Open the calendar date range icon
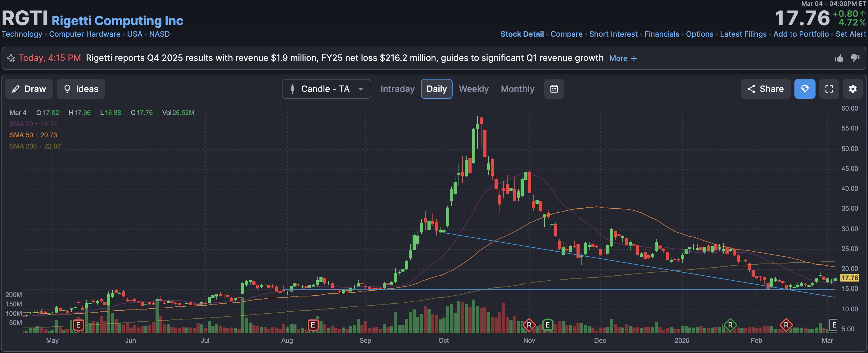This screenshot has width=868, height=353. coord(554,89)
